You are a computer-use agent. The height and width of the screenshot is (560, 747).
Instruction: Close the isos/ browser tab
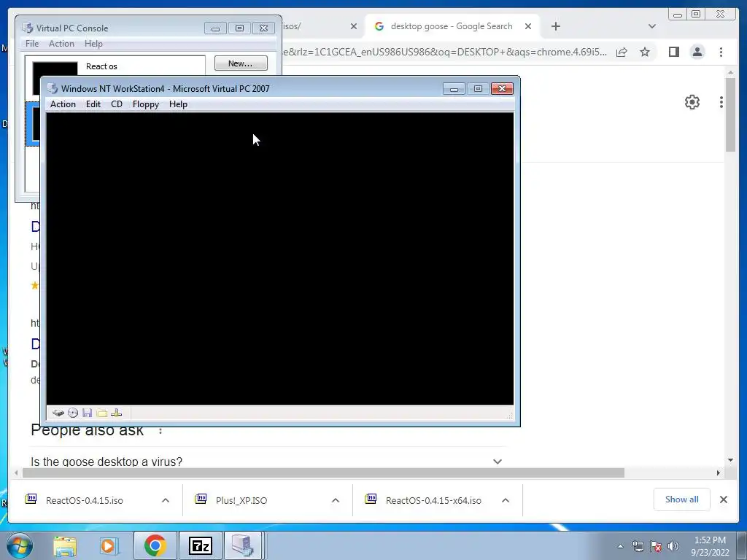[x=354, y=27]
